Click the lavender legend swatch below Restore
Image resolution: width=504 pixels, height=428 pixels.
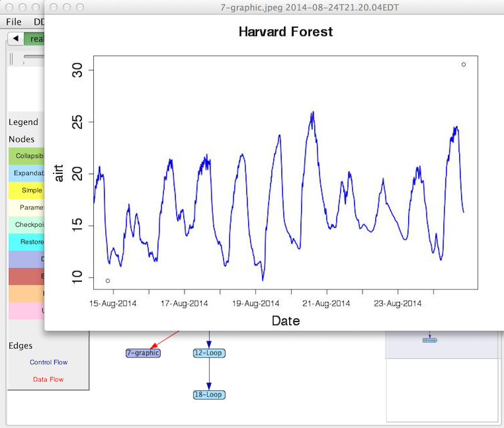(26, 259)
